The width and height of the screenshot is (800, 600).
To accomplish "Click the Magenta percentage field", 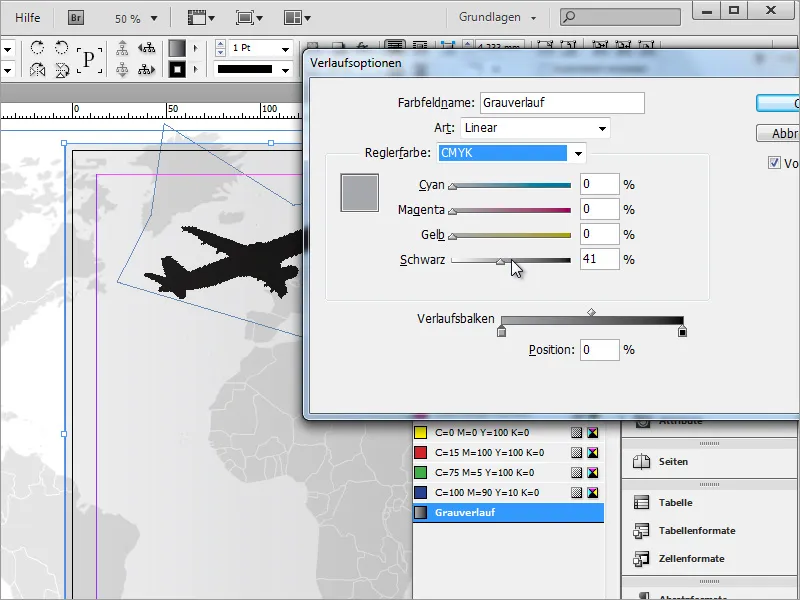I will click(x=599, y=209).
